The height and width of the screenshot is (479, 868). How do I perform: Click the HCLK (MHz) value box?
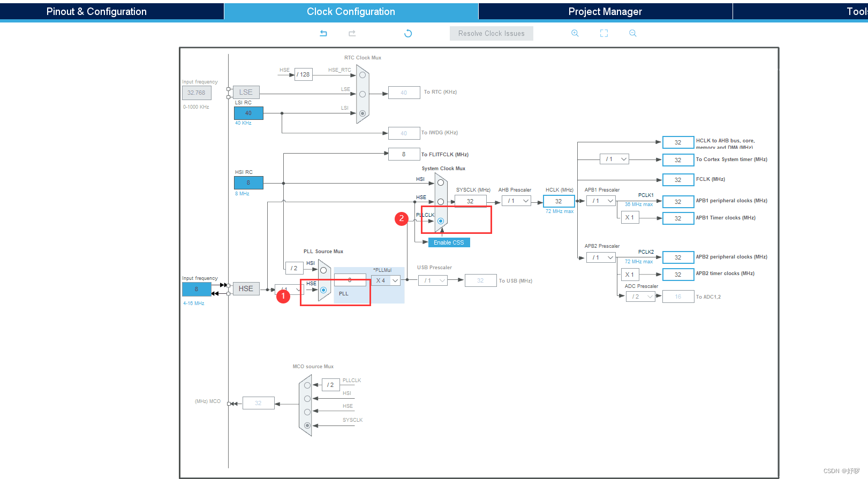558,201
